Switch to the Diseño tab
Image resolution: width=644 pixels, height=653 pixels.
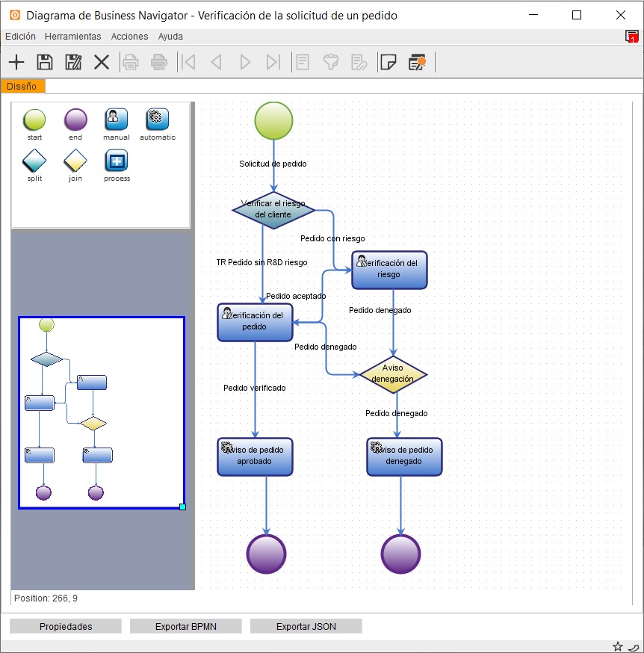(22, 87)
